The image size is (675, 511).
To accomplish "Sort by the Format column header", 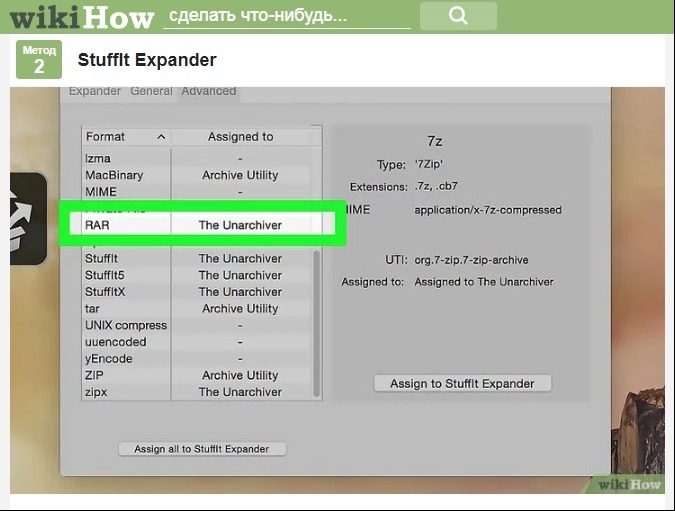I will coord(126,137).
